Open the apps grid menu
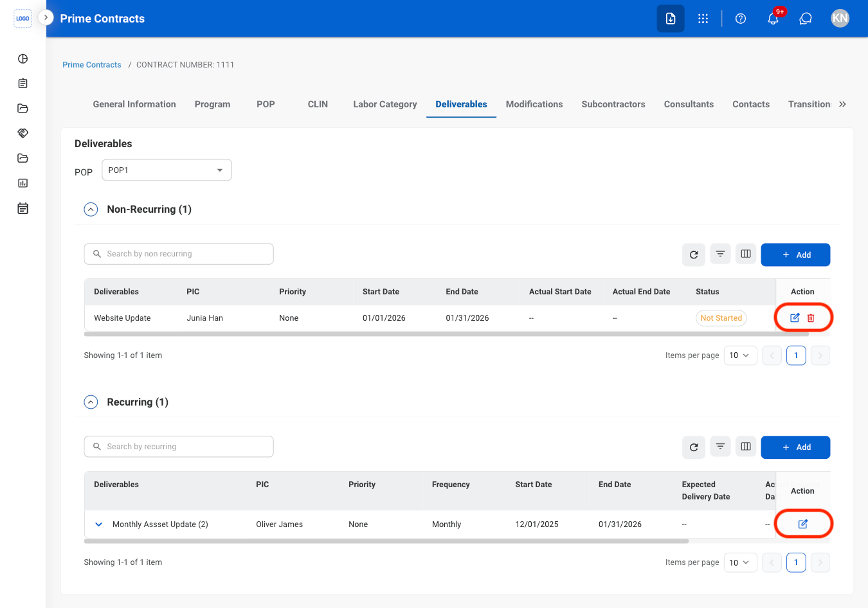The height and width of the screenshot is (608, 868). click(703, 19)
